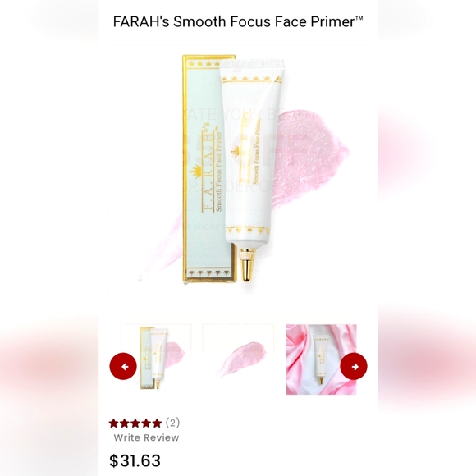This screenshot has height=476, width=476.
Task: Open the pink swatch smear thumbnail
Action: click(x=238, y=359)
